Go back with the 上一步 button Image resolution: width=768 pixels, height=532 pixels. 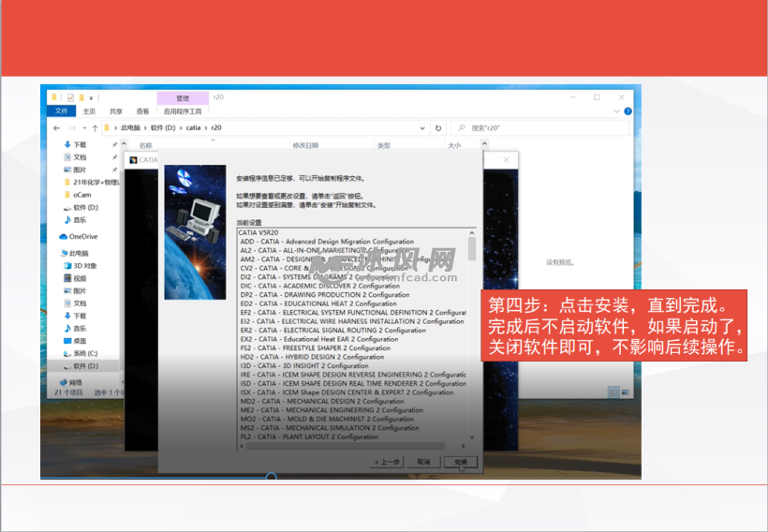click(x=387, y=462)
